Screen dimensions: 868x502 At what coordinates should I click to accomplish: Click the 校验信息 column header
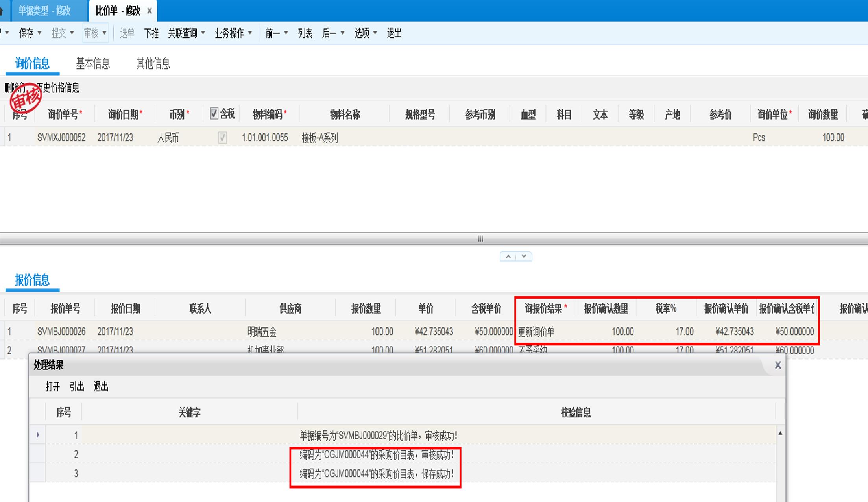(576, 413)
